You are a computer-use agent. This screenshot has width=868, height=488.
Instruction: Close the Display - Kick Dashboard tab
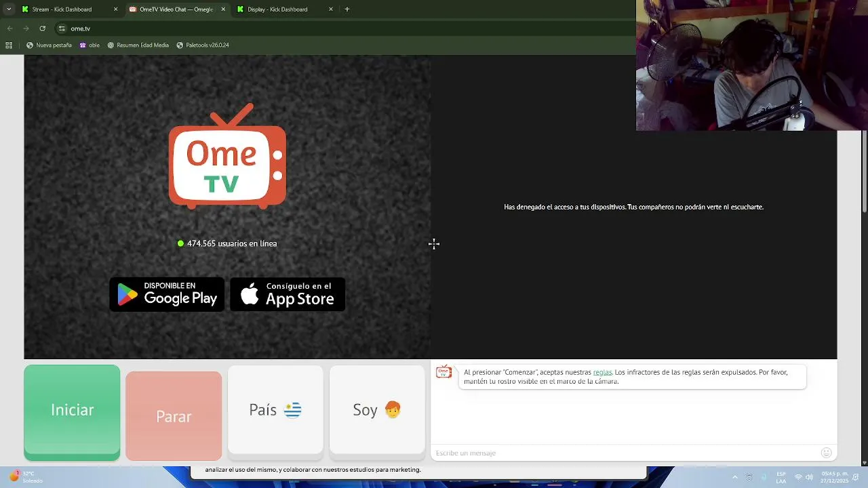(331, 9)
